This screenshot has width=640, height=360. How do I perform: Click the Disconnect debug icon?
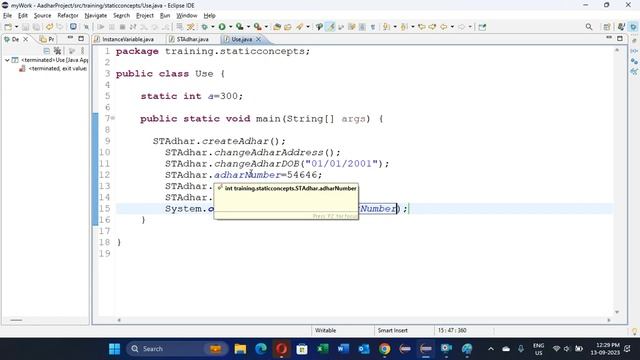(x=133, y=27)
